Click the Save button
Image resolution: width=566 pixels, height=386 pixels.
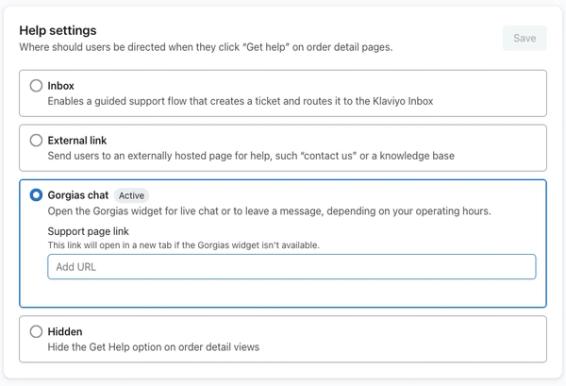524,38
